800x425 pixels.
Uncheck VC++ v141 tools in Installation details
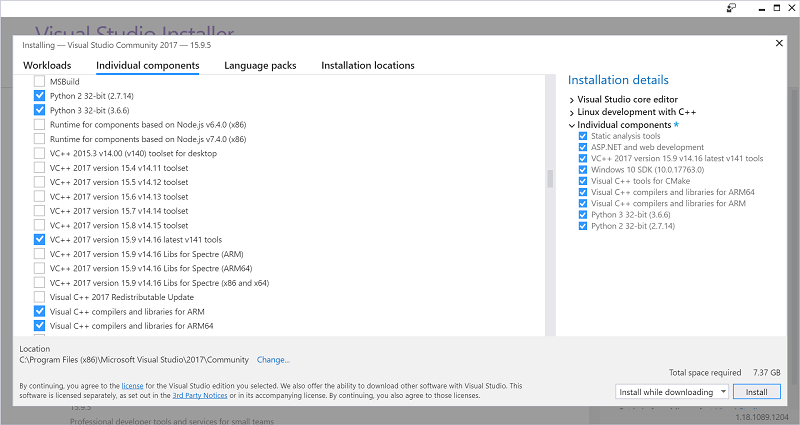[583, 159]
